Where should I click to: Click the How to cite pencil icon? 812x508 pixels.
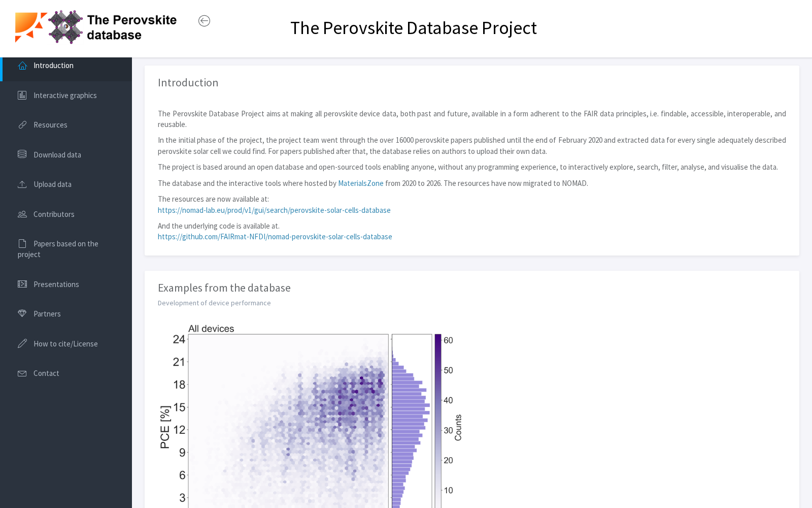point(22,343)
